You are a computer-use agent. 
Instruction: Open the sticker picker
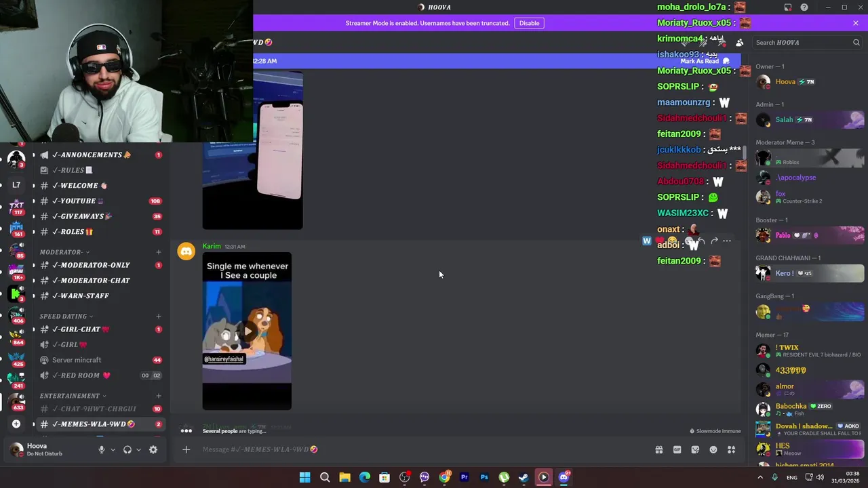695,449
